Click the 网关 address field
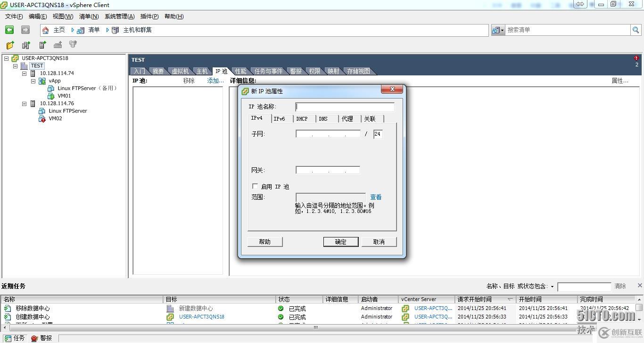Image resolution: width=644 pixels, height=343 pixels. coord(328,170)
